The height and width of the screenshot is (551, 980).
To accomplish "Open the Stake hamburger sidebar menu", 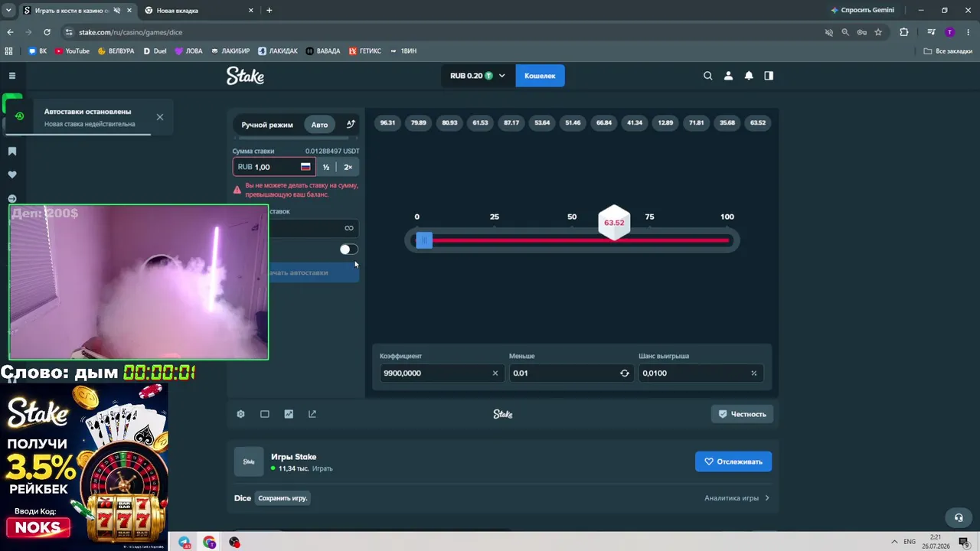I will pos(12,76).
